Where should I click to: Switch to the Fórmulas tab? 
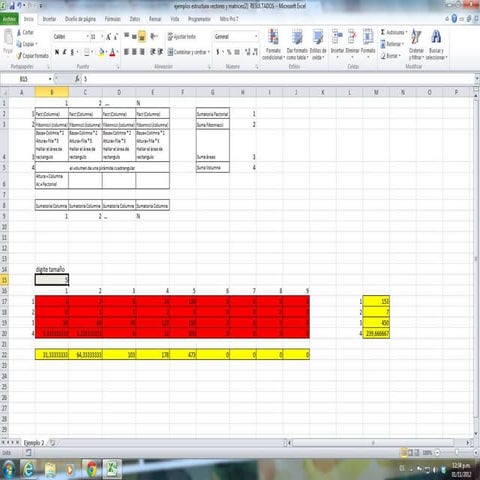click(113, 19)
